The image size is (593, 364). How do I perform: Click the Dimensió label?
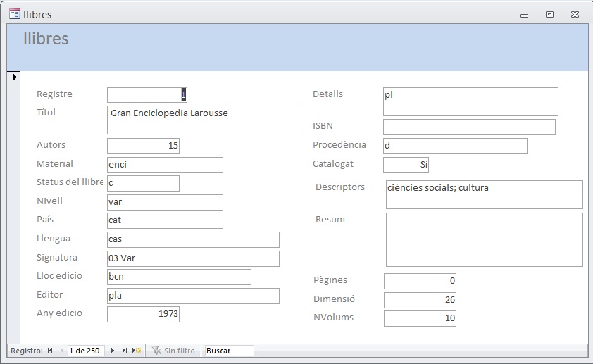(x=334, y=299)
